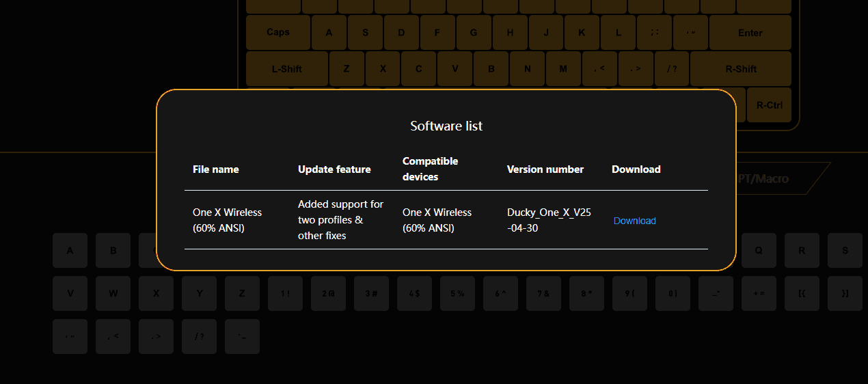The image size is (868, 384).
Task: Click the 'Download' column header
Action: [x=636, y=169]
